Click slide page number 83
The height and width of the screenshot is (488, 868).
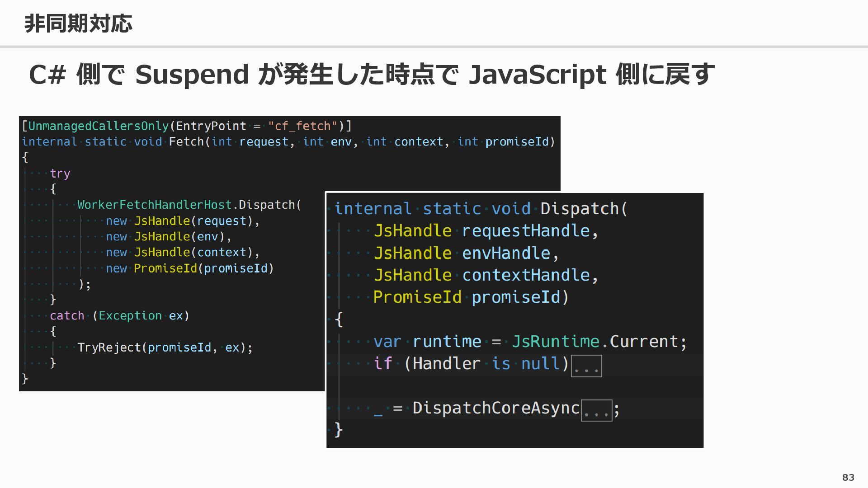pyautogui.click(x=848, y=477)
